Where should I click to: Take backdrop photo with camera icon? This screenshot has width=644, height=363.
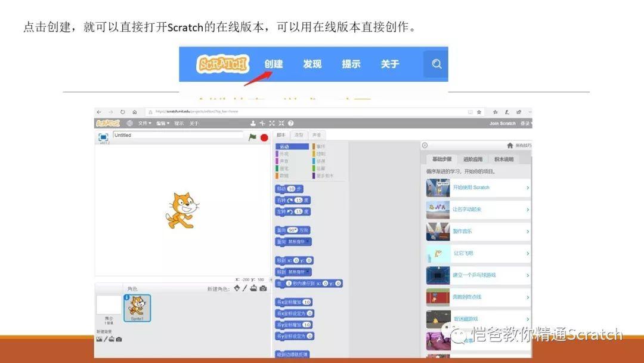119,339
